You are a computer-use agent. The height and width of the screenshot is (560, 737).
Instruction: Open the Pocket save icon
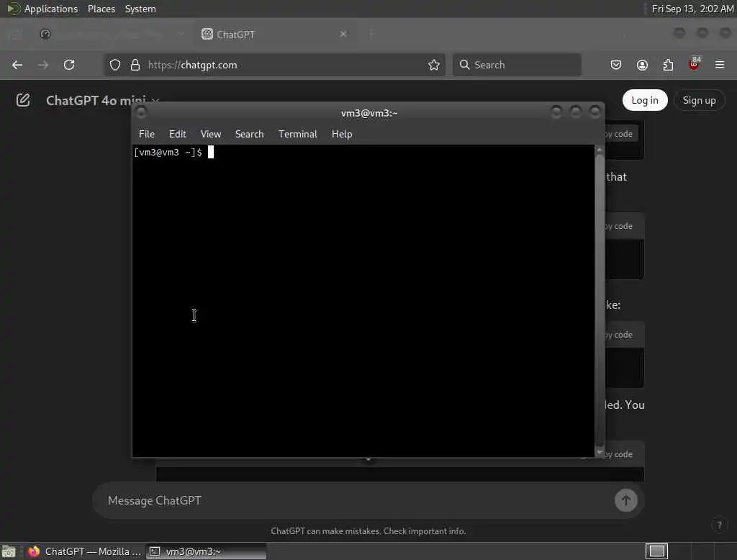tap(616, 65)
